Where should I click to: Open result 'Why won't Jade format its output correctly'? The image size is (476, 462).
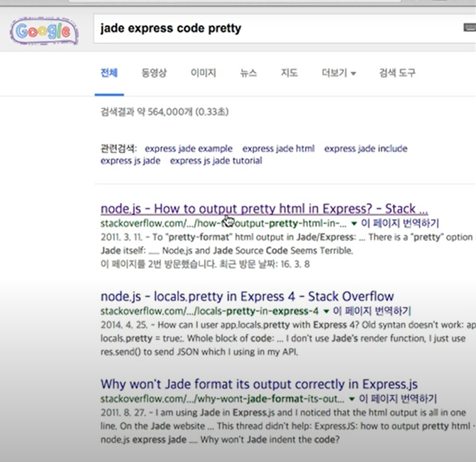259,384
